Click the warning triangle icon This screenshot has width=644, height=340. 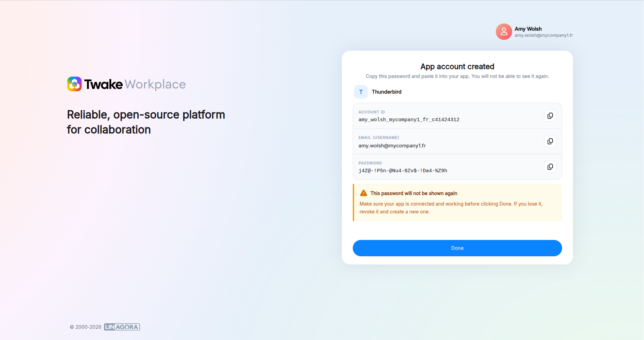click(x=363, y=193)
